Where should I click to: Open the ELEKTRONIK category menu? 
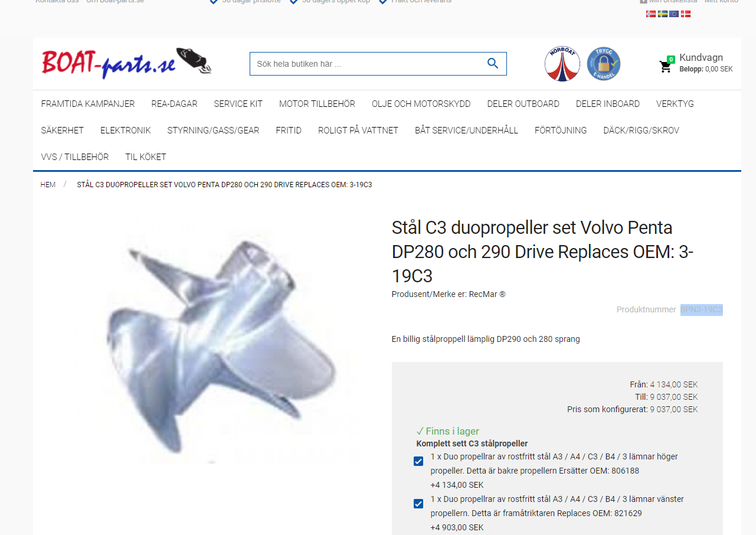[x=125, y=131]
